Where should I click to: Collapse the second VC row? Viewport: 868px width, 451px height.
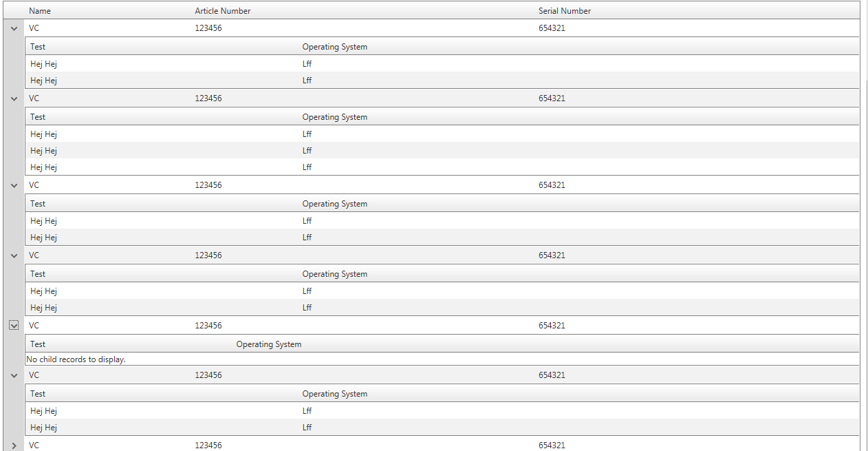[x=14, y=98]
